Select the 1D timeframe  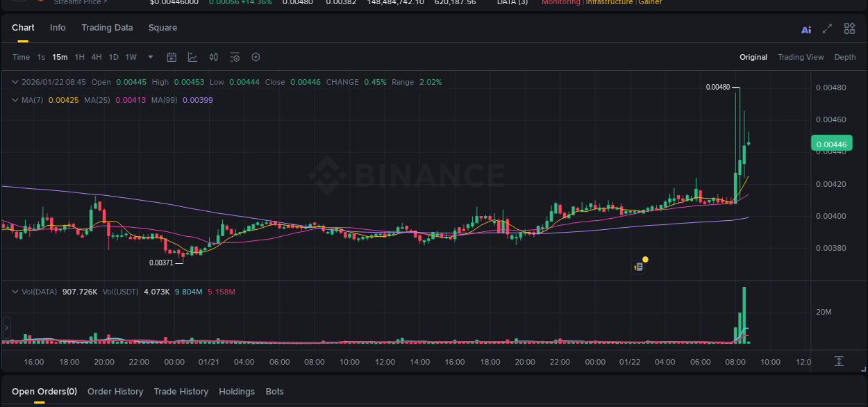tap(113, 57)
